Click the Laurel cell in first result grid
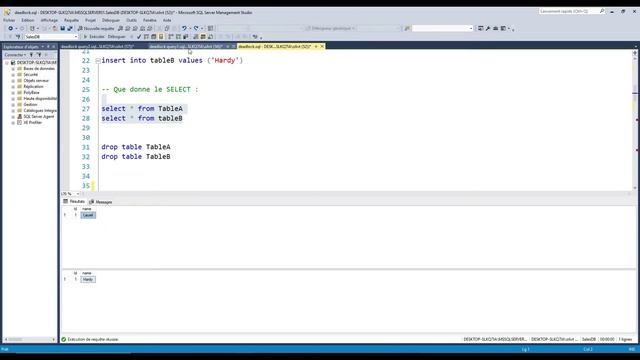The width and height of the screenshot is (640, 360). click(x=88, y=215)
